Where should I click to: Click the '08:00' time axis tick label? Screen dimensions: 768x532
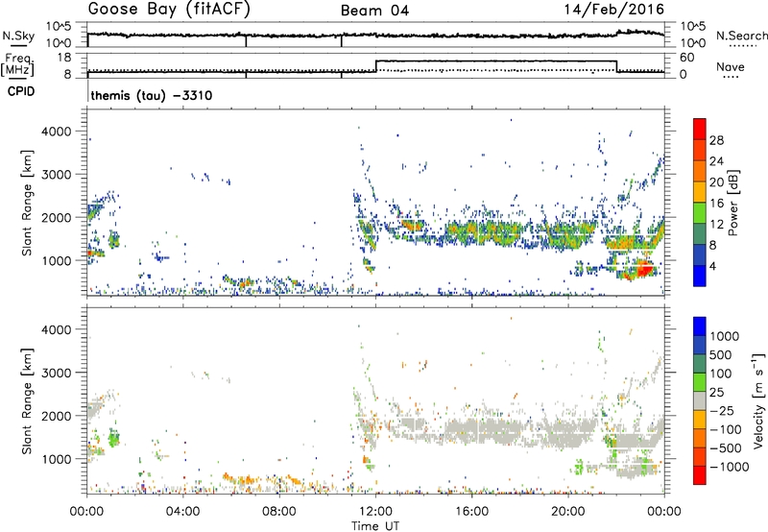279,512
